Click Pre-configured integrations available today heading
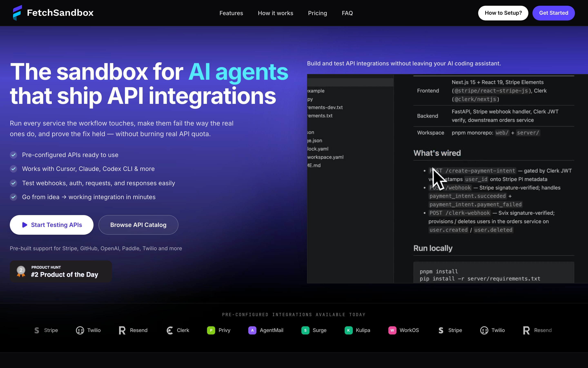The width and height of the screenshot is (588, 368). coord(294,314)
